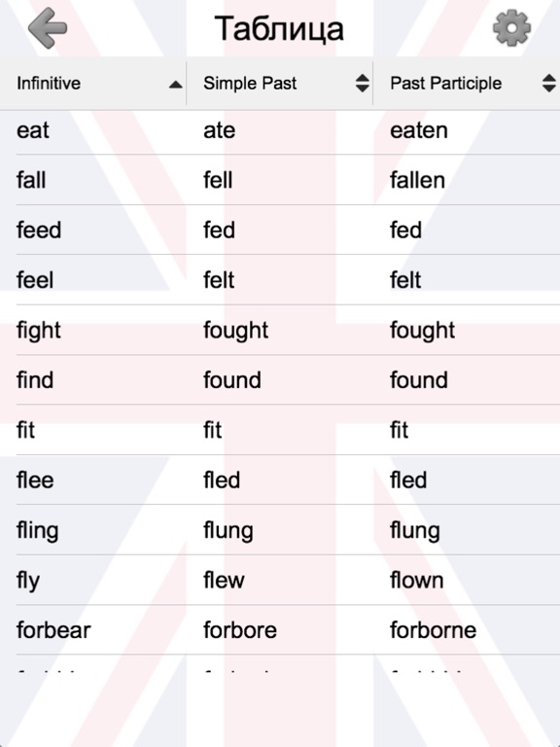The image size is (560, 747).
Task: Select the 'flew' simple past cell
Action: 224,581
